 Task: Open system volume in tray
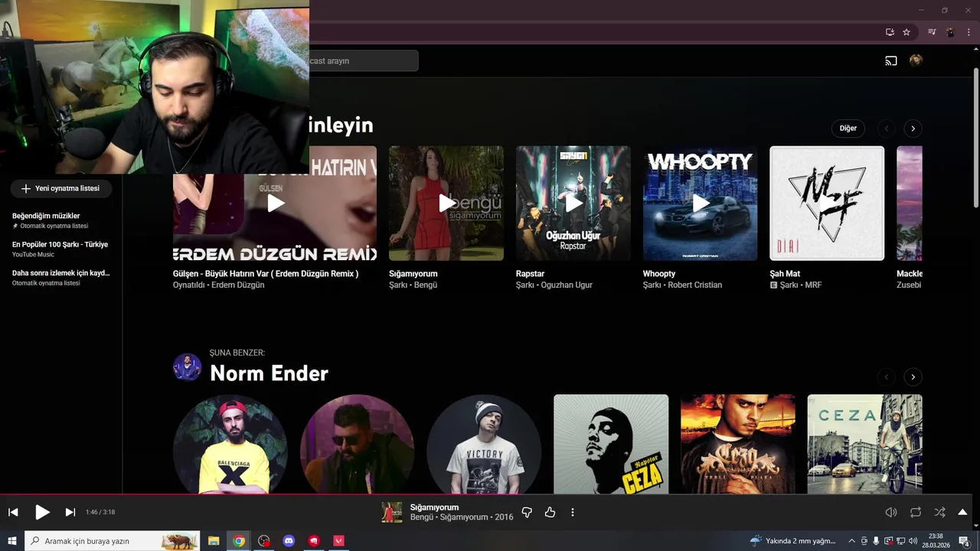(913, 541)
